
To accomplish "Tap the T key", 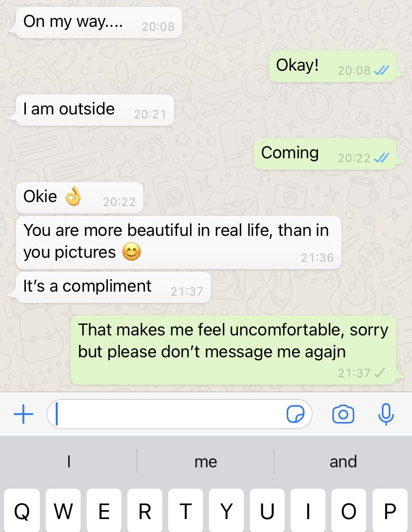I will [186, 510].
